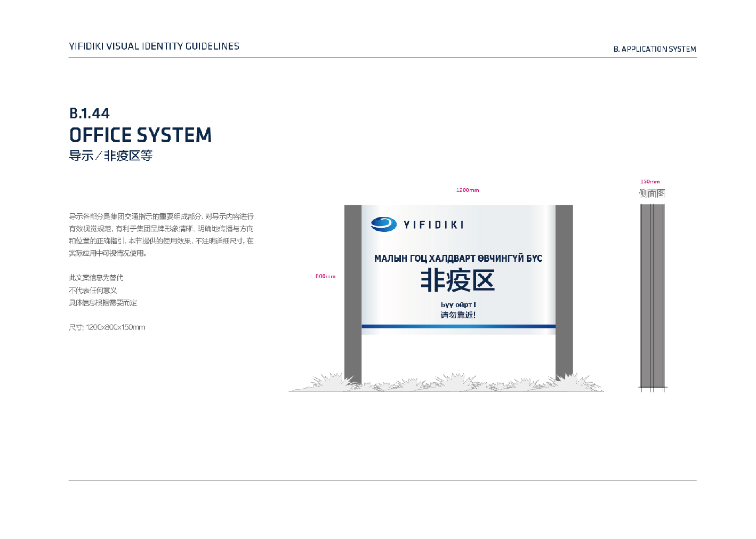Select the right gray sign post

coord(564,291)
